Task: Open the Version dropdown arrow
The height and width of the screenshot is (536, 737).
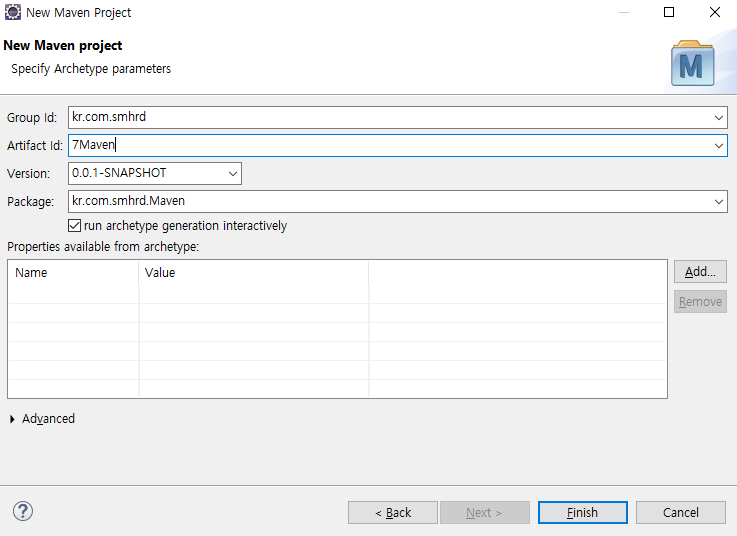Action: point(233,173)
